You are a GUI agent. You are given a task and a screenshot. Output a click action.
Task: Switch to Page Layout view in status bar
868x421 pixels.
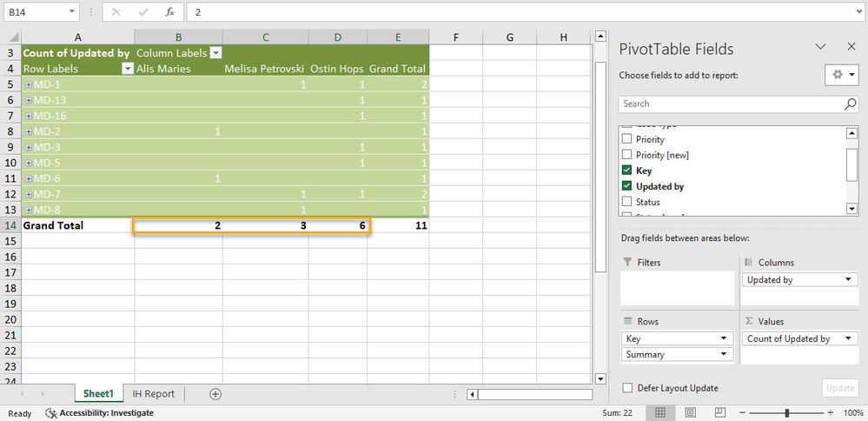pyautogui.click(x=690, y=412)
